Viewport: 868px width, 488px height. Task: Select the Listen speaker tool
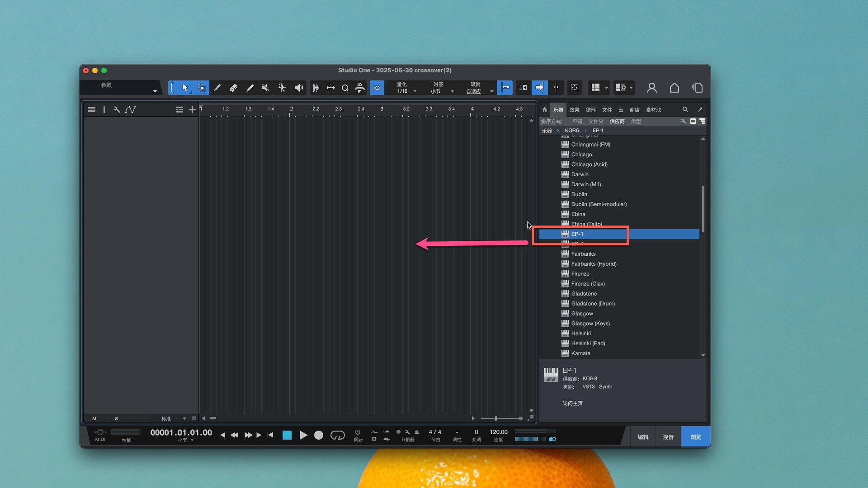[x=298, y=88]
